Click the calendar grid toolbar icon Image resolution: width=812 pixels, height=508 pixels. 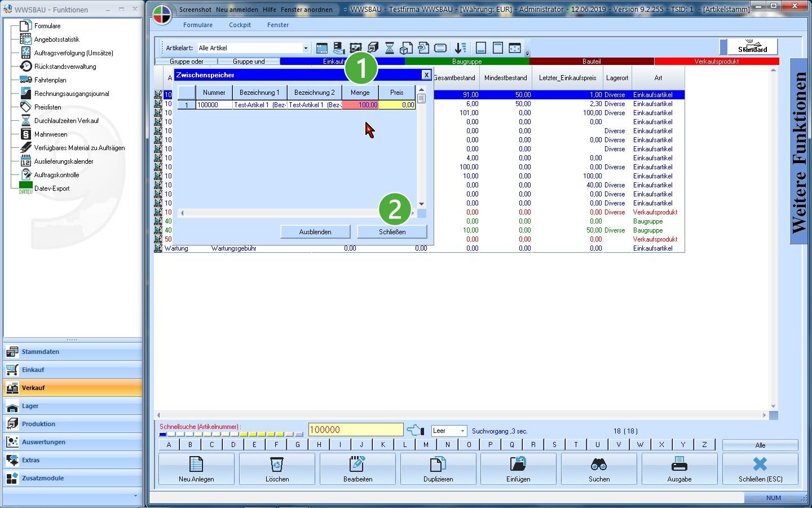322,48
